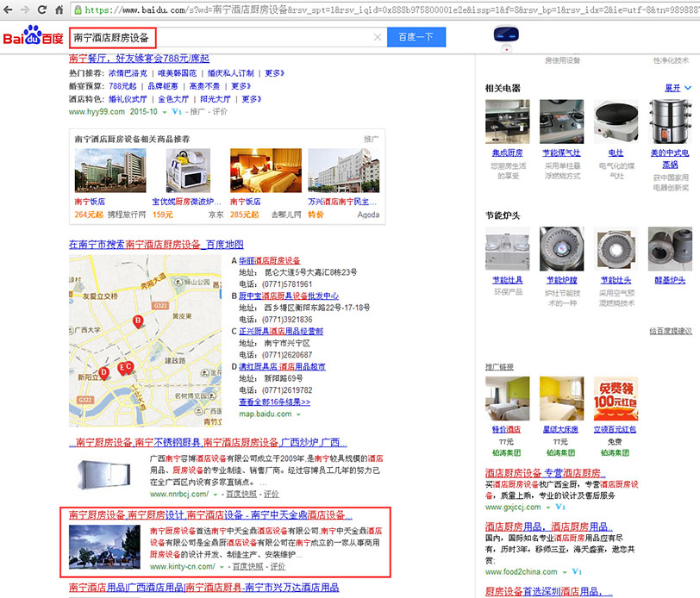Click the steel cabinet image beside www.nnrbcj.com
The height and width of the screenshot is (598, 700).
coord(104,476)
